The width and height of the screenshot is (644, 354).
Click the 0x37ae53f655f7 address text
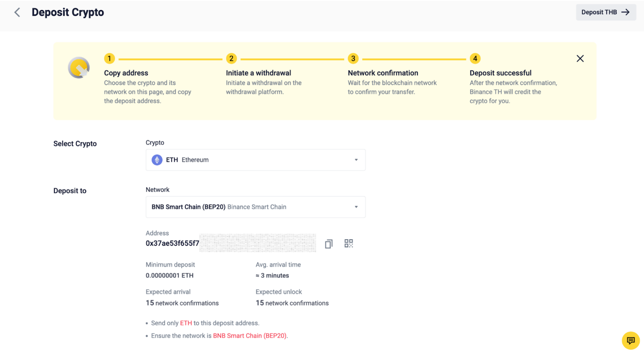point(172,243)
